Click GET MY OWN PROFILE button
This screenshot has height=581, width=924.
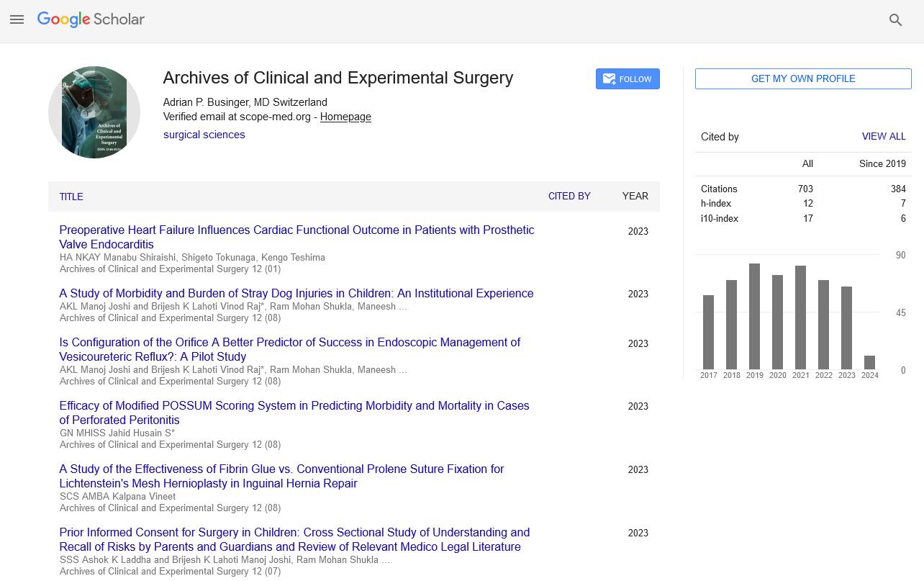tap(803, 78)
